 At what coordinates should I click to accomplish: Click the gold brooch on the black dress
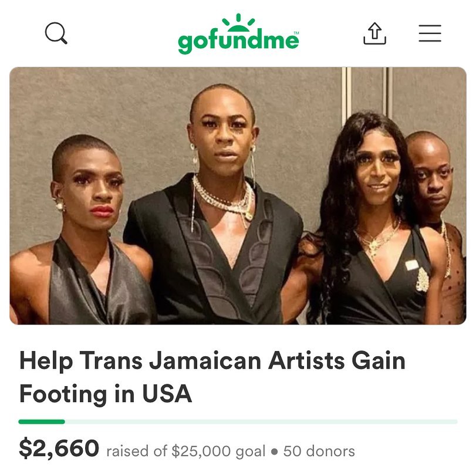(423, 279)
